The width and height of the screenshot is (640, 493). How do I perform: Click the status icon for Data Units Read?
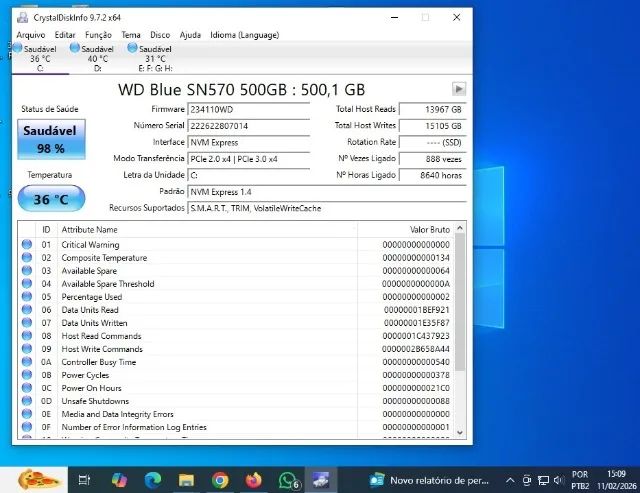(x=27, y=310)
